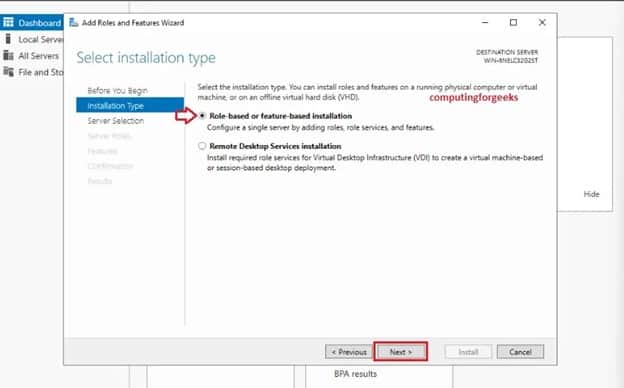The image size is (624, 388).
Task: Select Role-based or feature-based installation radio button
Action: (x=202, y=116)
